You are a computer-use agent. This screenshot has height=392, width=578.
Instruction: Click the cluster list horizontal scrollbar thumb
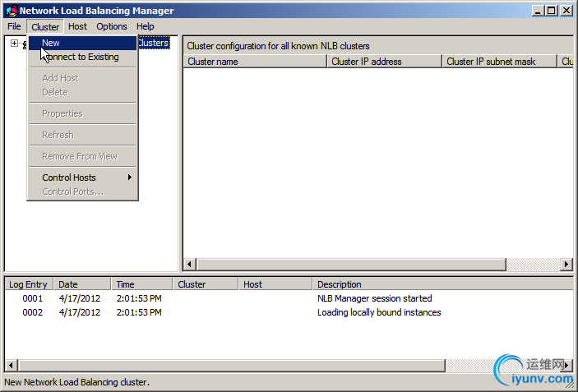[x=351, y=264]
